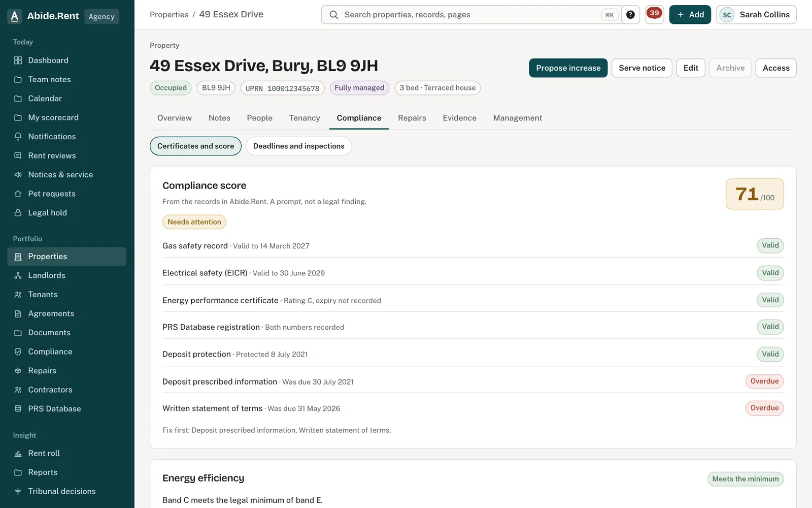Click Overdue badge for Written statement of terms
This screenshot has height=508, width=812.
click(x=764, y=408)
